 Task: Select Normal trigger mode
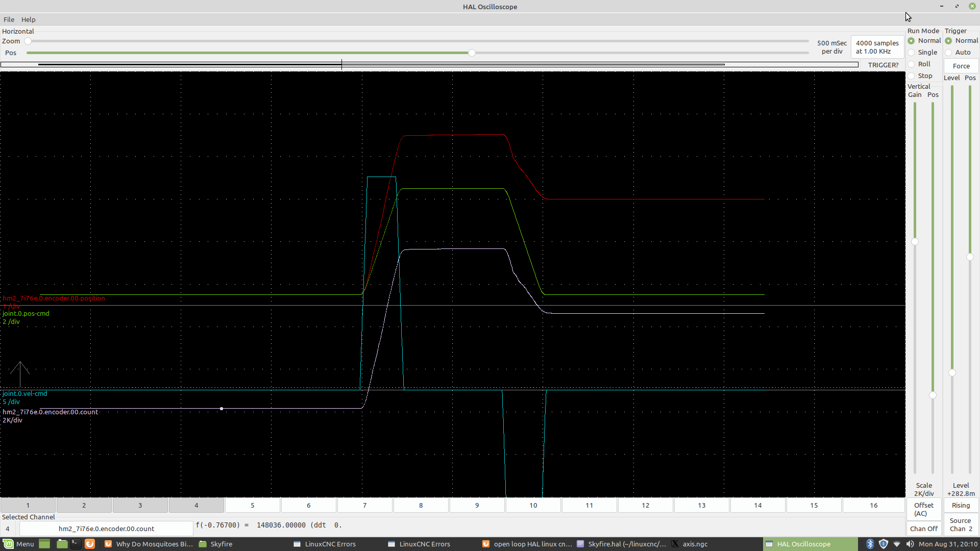pyautogui.click(x=962, y=41)
